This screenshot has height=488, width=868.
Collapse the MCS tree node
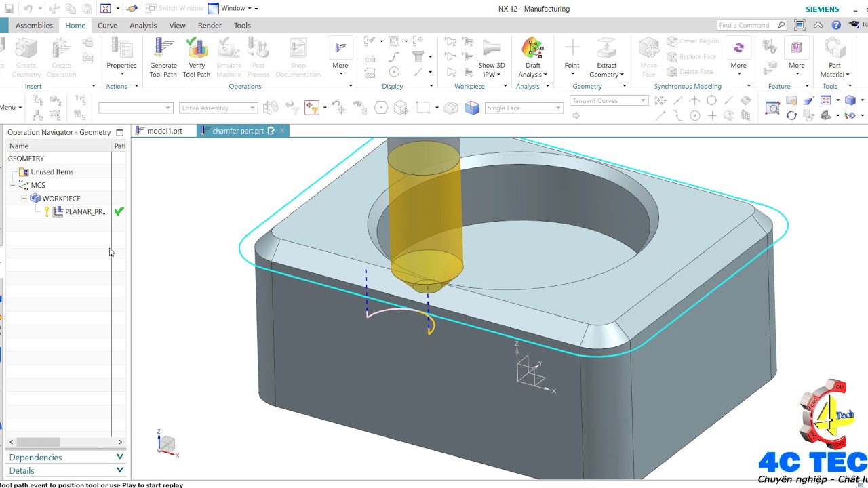pos(13,185)
